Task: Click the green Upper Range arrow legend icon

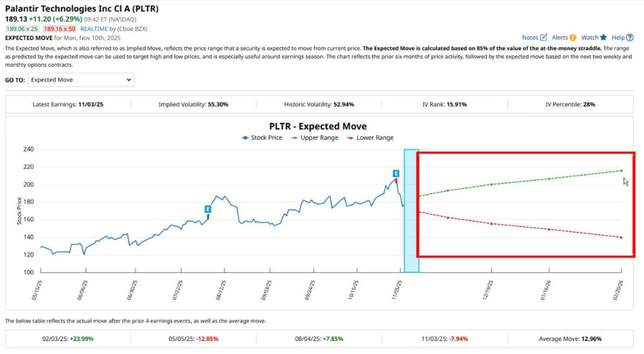Action: pos(294,138)
